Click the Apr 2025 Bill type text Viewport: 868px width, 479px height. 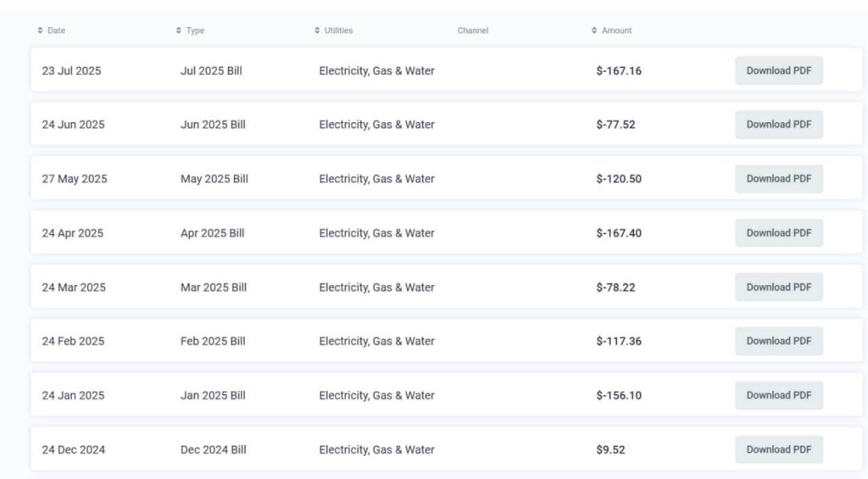coord(213,233)
